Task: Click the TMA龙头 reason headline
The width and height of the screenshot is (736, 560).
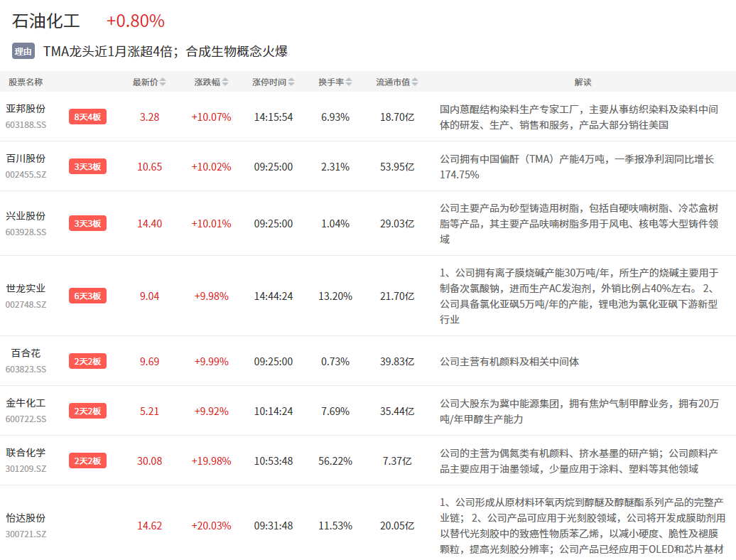Action: [166, 51]
